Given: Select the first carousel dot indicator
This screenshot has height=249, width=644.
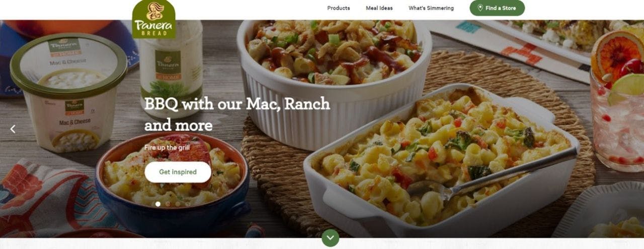Looking at the screenshot, I should [158, 204].
